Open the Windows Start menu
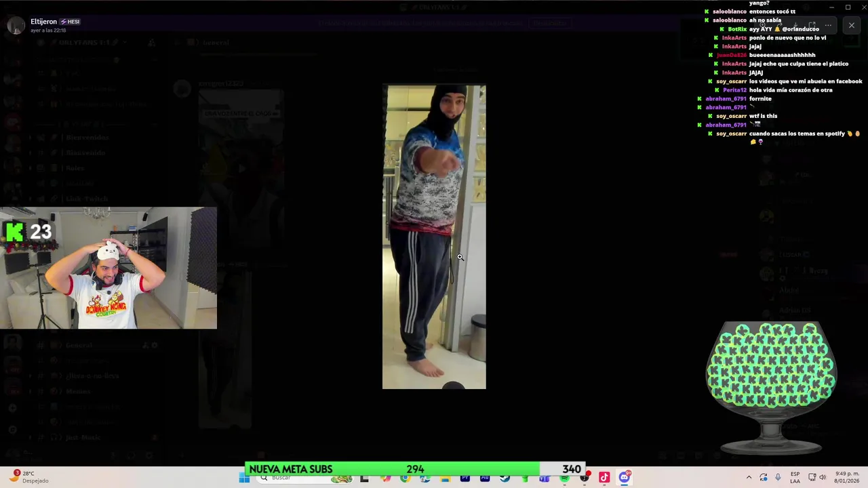This screenshot has width=868, height=488. tap(244, 478)
